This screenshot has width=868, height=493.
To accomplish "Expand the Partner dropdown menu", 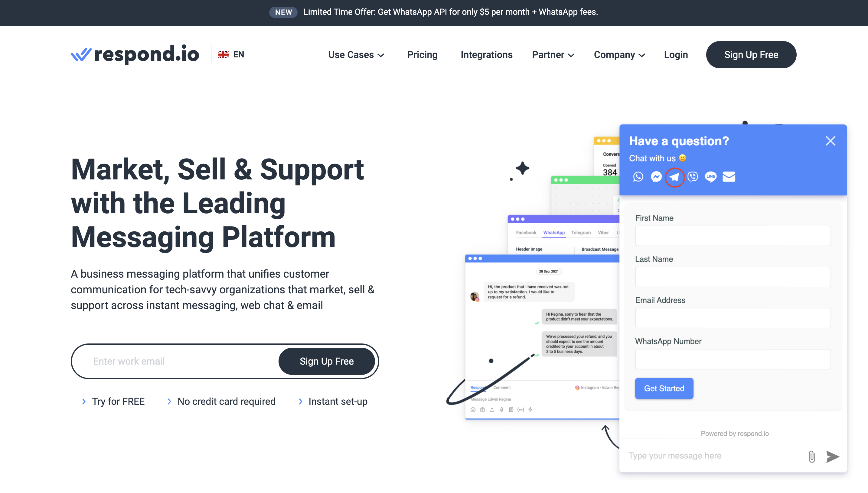I will (553, 54).
